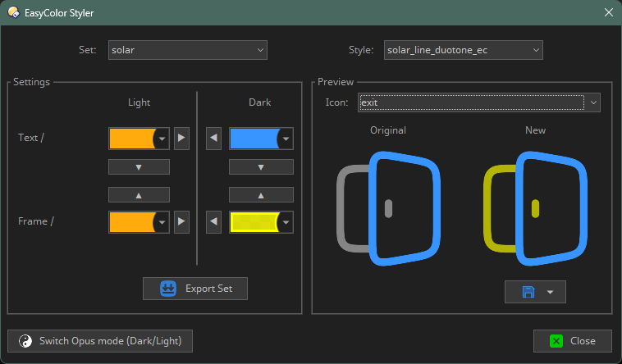
Task: Copy Dark Text color to Light with left arrow
Action: 214,138
